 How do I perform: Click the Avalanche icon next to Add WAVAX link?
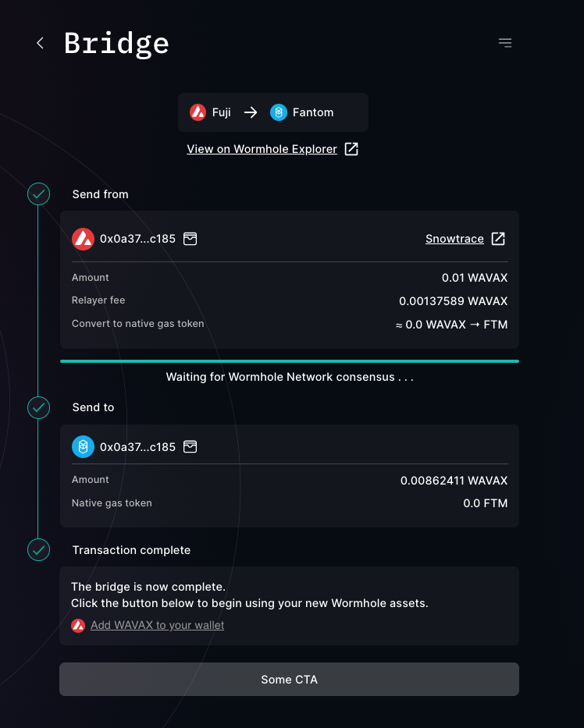(77, 625)
